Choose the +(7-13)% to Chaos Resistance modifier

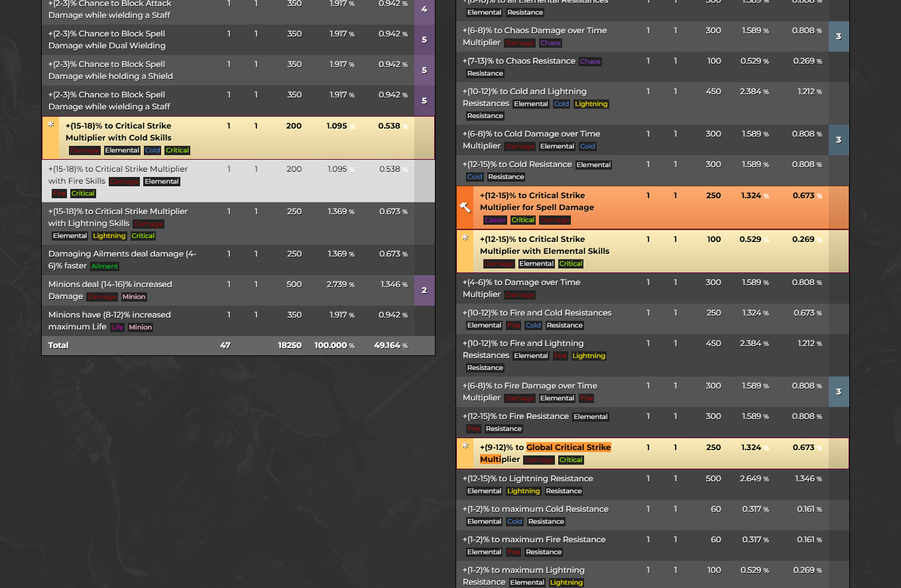[x=652, y=67]
